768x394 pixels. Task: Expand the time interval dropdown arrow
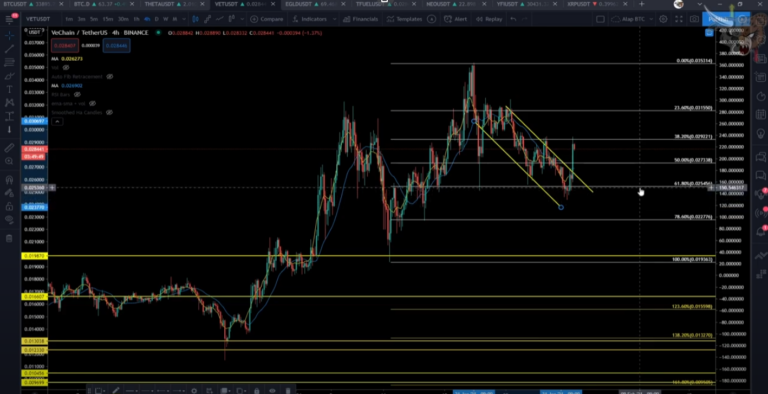[184, 19]
